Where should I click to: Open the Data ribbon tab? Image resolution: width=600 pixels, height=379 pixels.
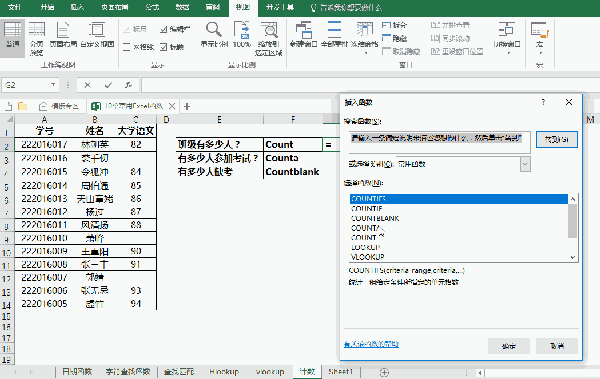coord(183,7)
